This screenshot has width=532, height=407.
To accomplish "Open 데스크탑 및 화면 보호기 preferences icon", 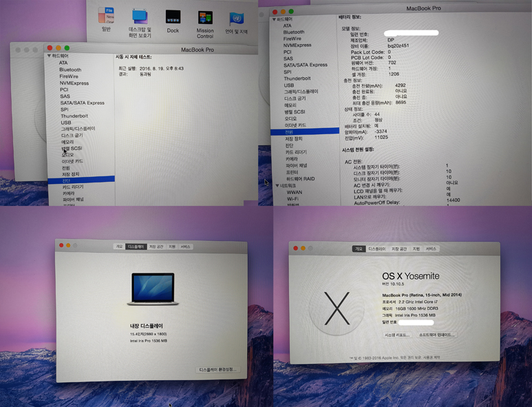I will pos(140,17).
